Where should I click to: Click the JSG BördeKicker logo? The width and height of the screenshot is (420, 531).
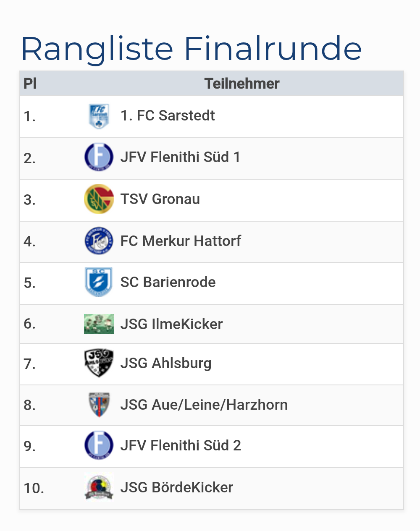click(99, 487)
